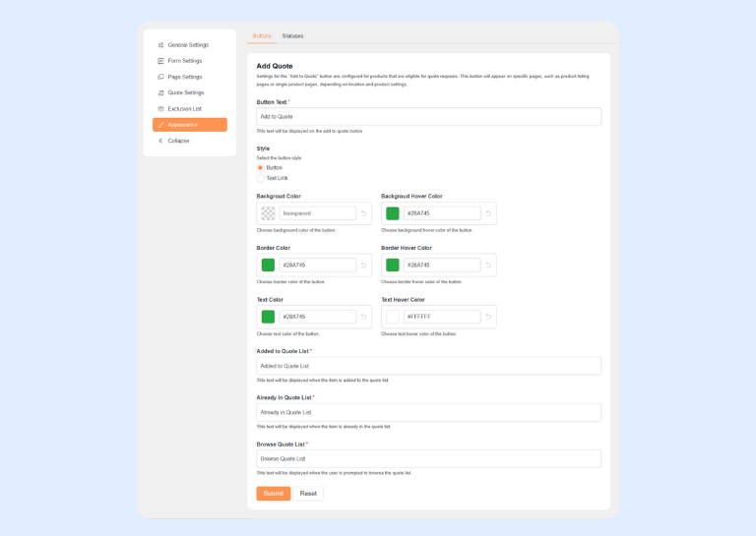Collapse the settings sidebar
Image resolution: width=756 pixels, height=536 pixels.
(x=178, y=141)
